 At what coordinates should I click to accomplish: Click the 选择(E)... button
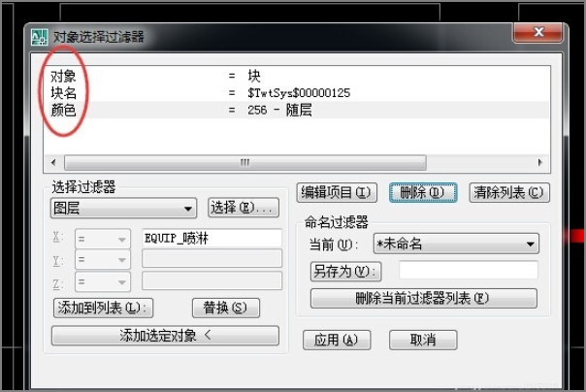coord(244,208)
